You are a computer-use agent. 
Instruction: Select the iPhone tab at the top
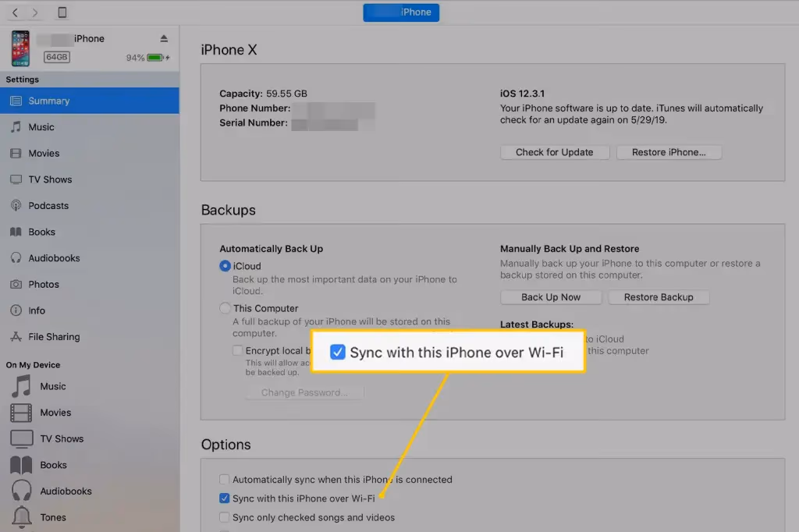(x=400, y=12)
